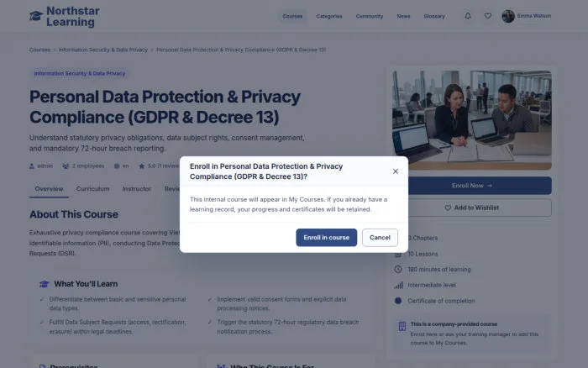
Task: Select the dialog title text 'Enroll in Personal Data Protection'
Action: click(x=266, y=171)
